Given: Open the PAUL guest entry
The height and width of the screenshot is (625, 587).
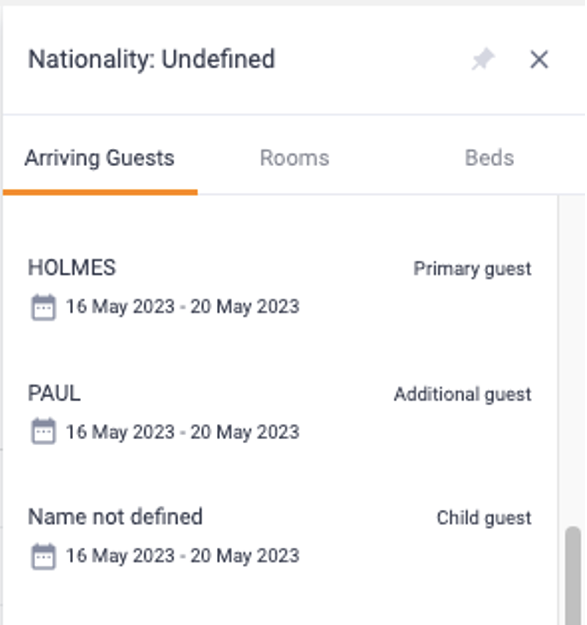Looking at the screenshot, I should (280, 413).
